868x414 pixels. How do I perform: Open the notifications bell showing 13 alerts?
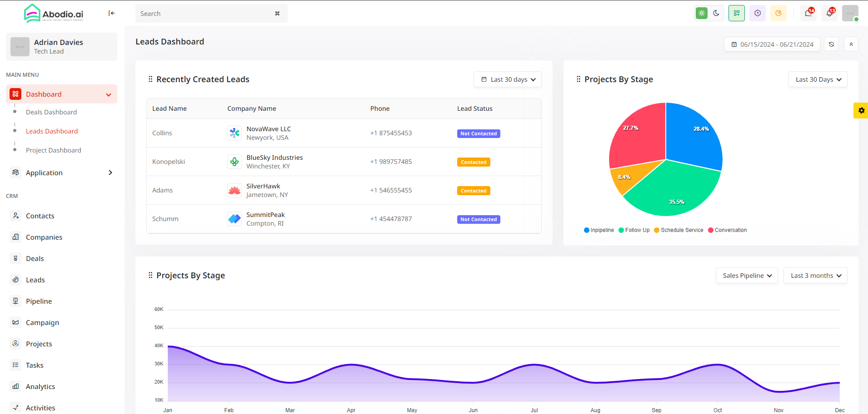point(829,13)
